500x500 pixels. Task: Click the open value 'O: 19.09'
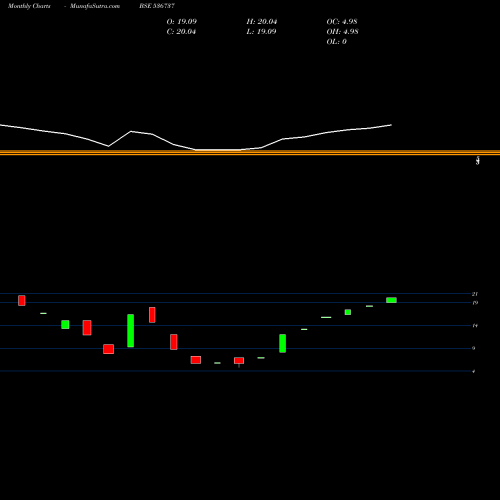coord(182,22)
